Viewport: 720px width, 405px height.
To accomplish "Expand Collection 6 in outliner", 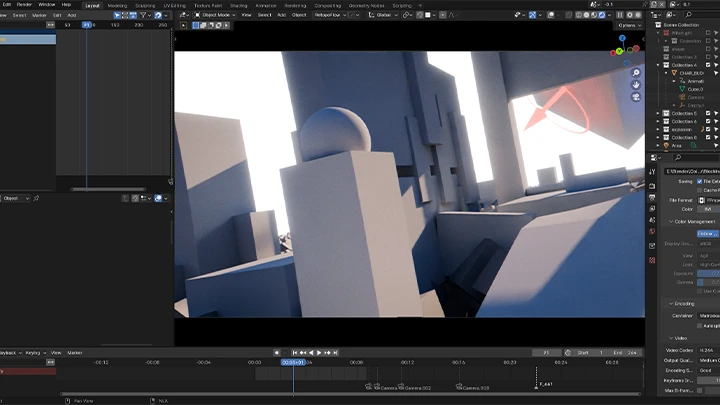I will click(x=658, y=122).
